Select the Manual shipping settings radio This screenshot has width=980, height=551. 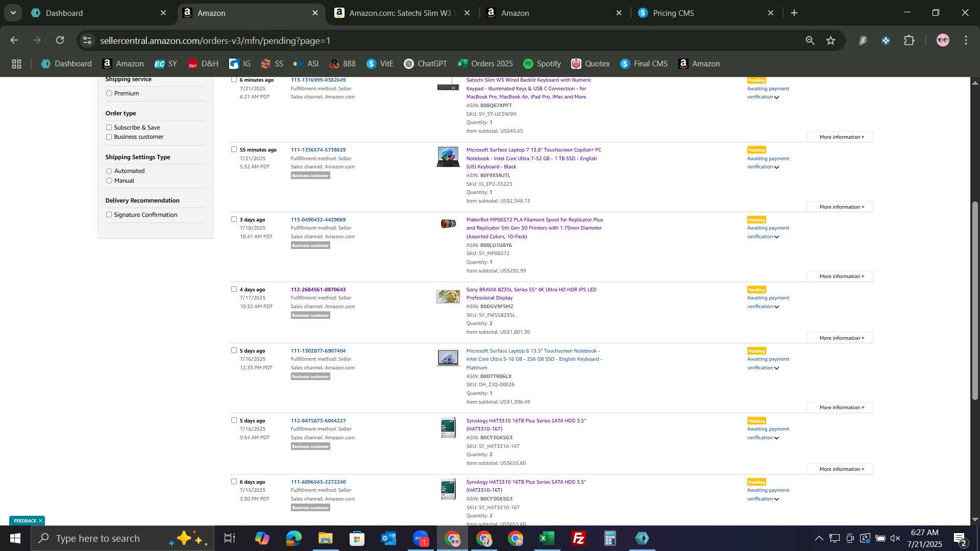(109, 181)
